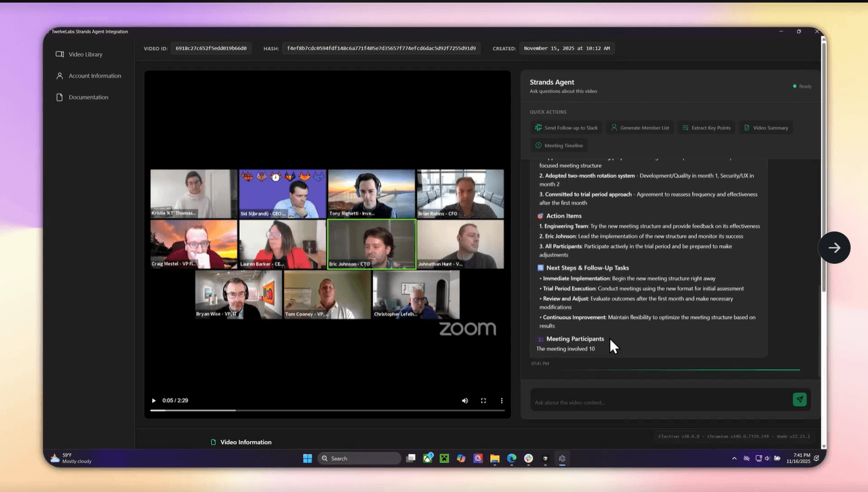The height and width of the screenshot is (492, 868).
Task: Click Lauren Barker video tile
Action: (282, 244)
